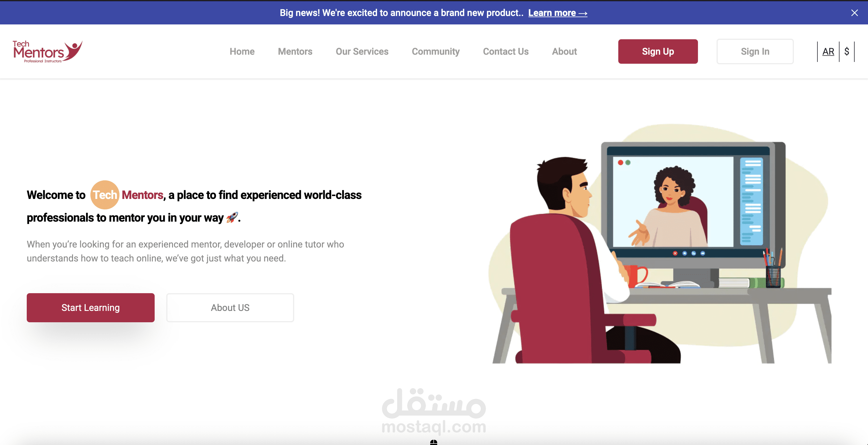Navigate to the Community section
The image size is (868, 445).
435,51
